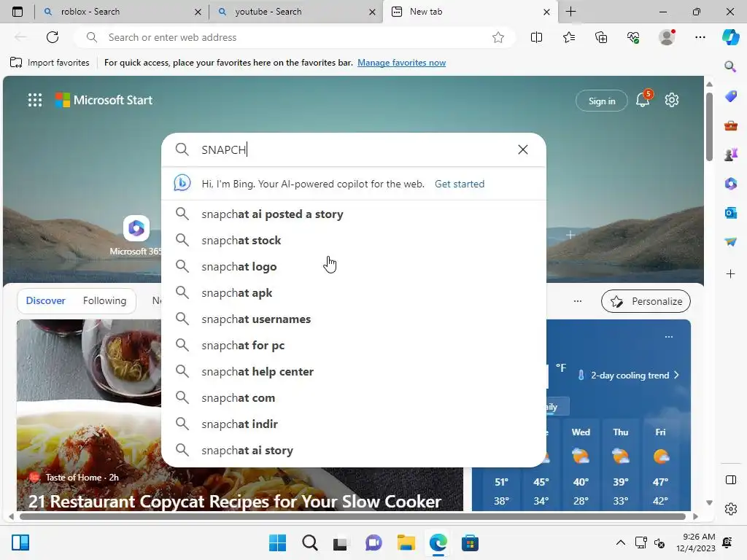
Task: Select suggestion snapchat usernames
Action: click(354, 319)
